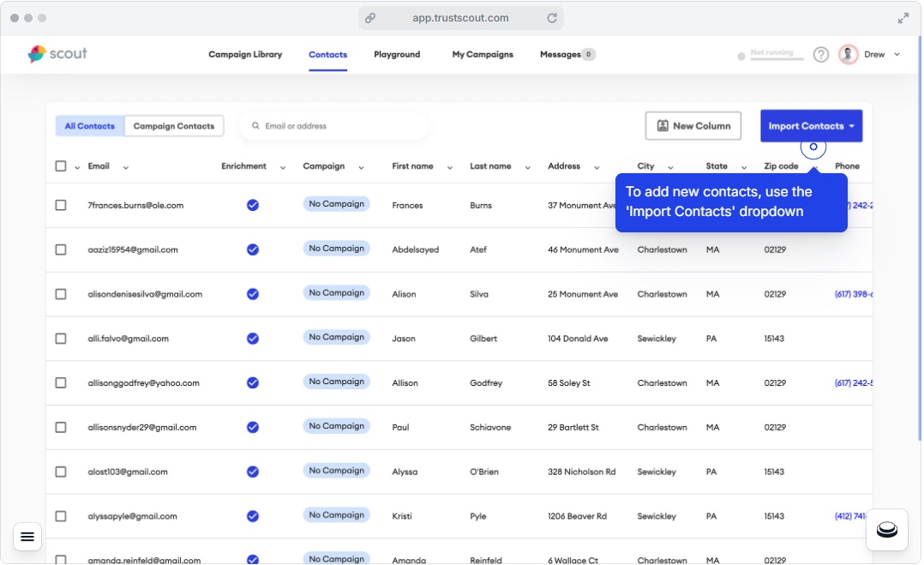Expand the First name column chevron
Image resolution: width=924 pixels, height=565 pixels.
[450, 168]
